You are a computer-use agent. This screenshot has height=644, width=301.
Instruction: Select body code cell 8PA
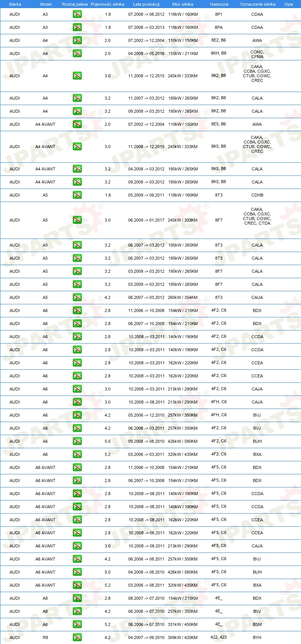(x=219, y=27)
